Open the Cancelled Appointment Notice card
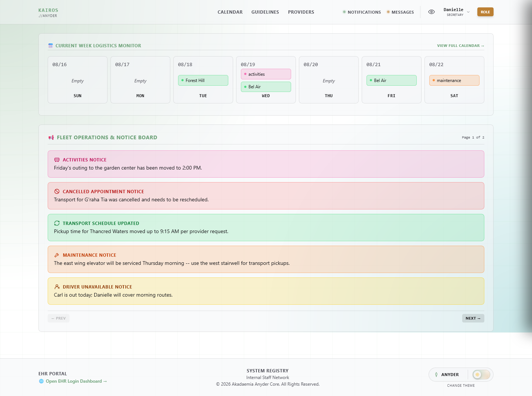Image resolution: width=532 pixels, height=396 pixels. pos(266,196)
